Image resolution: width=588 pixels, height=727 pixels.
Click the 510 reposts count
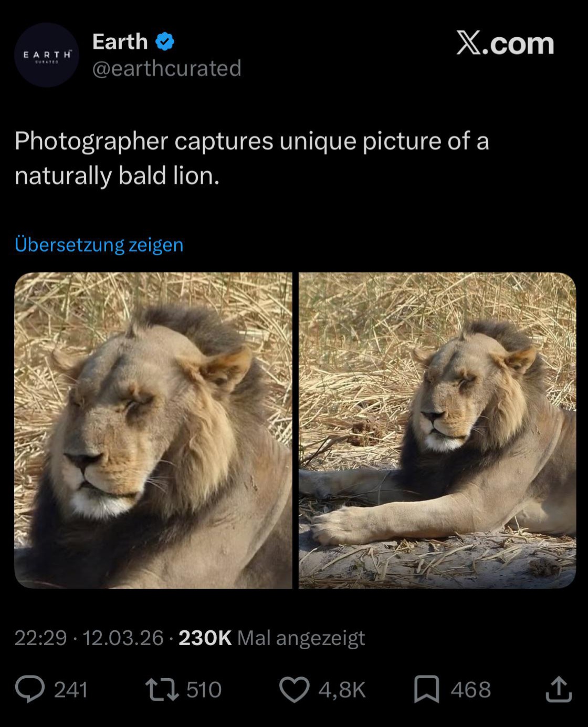click(204, 690)
